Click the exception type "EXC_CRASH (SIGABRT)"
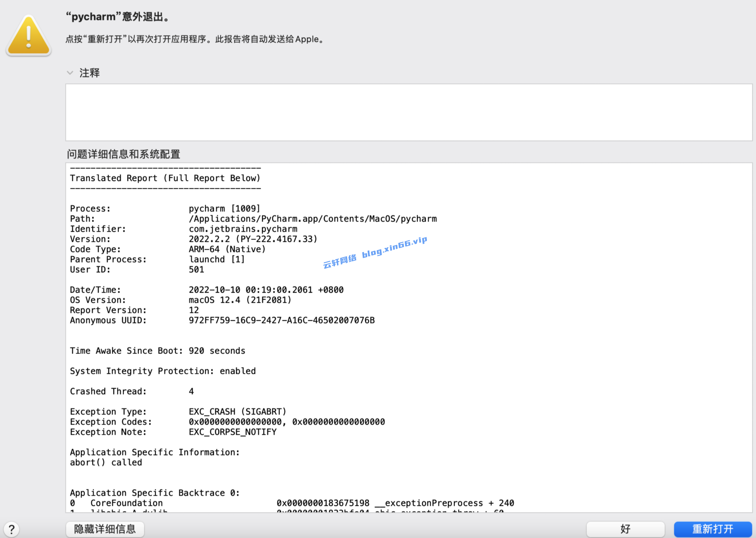 237,412
